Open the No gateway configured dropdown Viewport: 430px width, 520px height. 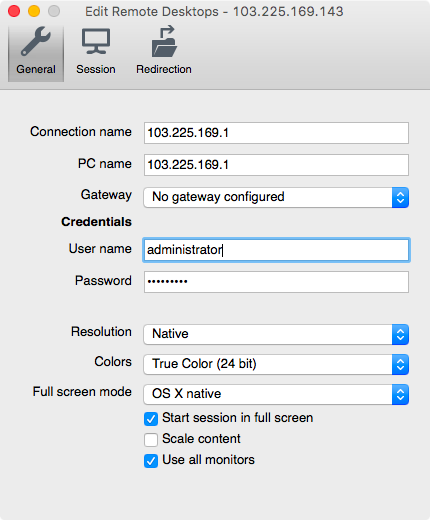pos(276,197)
